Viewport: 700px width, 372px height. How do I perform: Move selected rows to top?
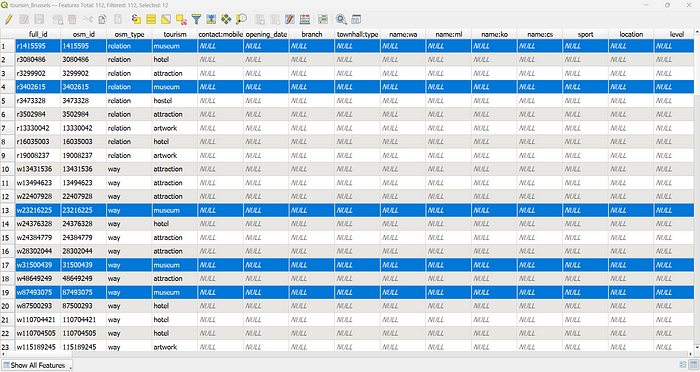click(x=211, y=19)
